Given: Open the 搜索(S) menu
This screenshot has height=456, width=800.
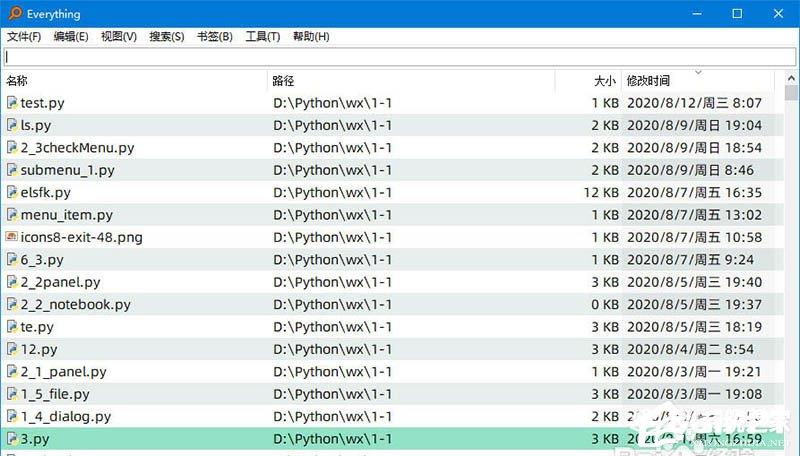Looking at the screenshot, I should click(166, 37).
